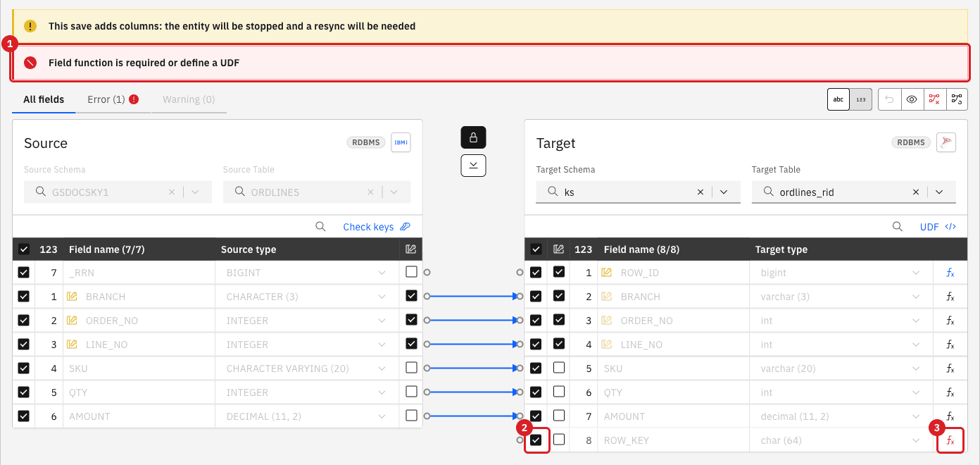The height and width of the screenshot is (465, 980).
Task: Click yellow key icon beside target ROW_ID
Action: [x=607, y=273]
